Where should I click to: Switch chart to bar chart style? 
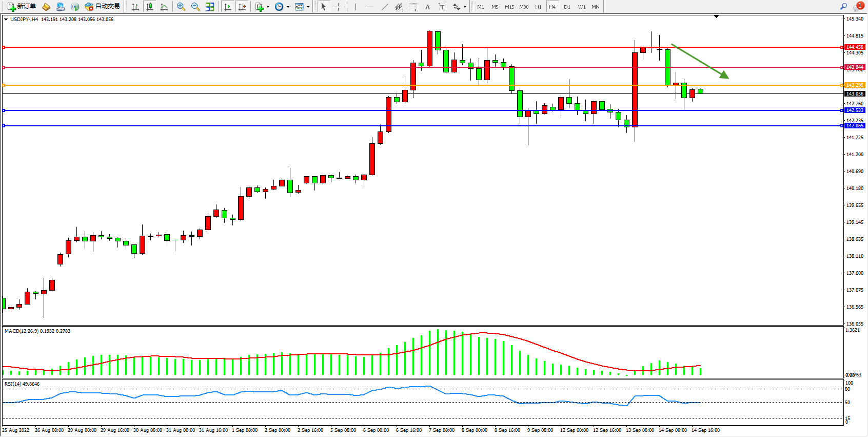click(x=135, y=7)
